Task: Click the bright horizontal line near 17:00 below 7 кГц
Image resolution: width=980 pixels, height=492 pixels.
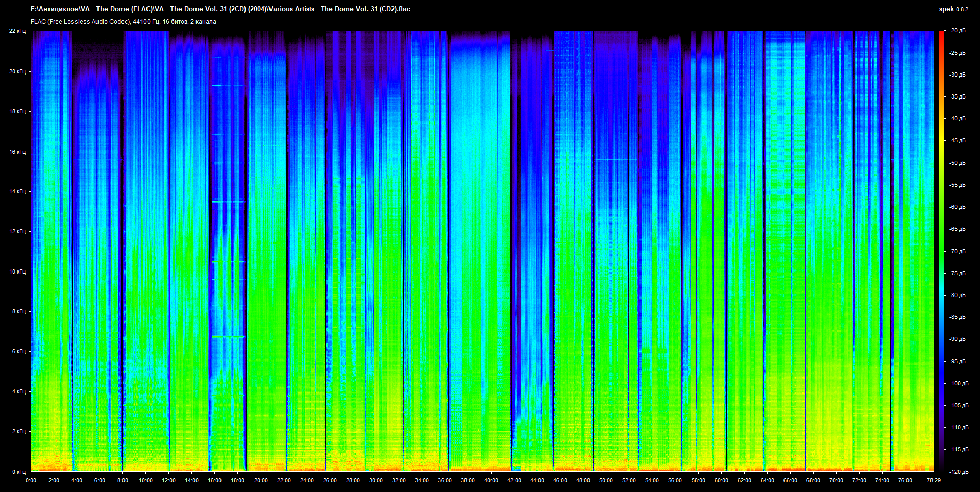Action: tap(228, 337)
